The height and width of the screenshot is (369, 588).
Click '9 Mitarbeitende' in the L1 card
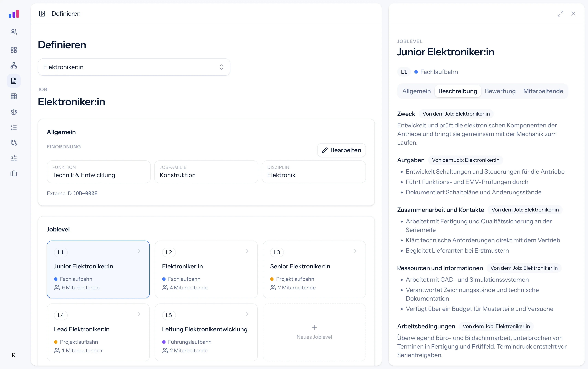pos(80,287)
